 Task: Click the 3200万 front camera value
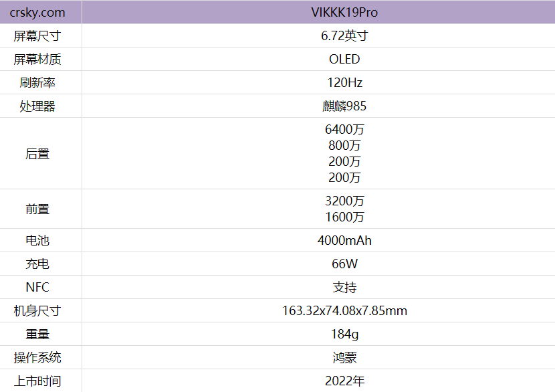[344, 201]
